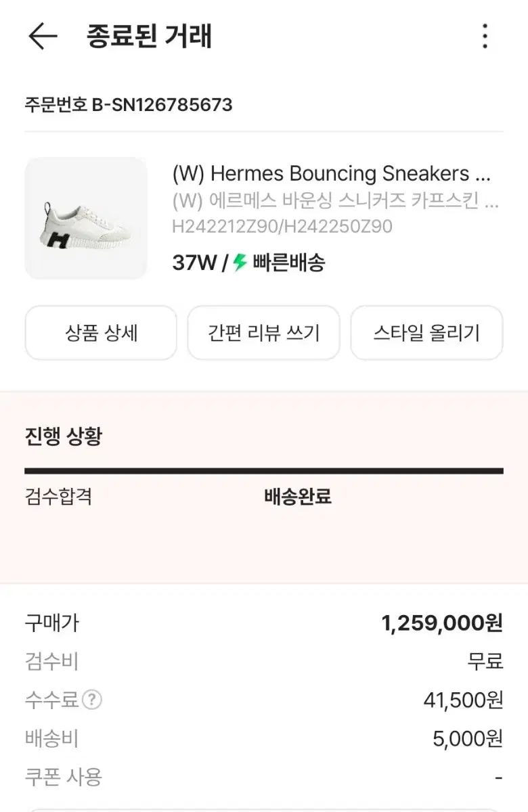Tap the 37W size label
The height and width of the screenshot is (812, 528).
(x=194, y=263)
